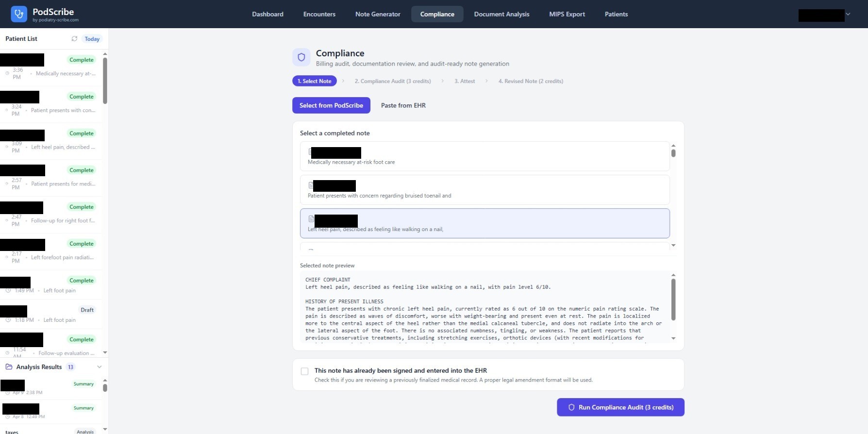Click the PodScribe logo icon

(x=19, y=14)
